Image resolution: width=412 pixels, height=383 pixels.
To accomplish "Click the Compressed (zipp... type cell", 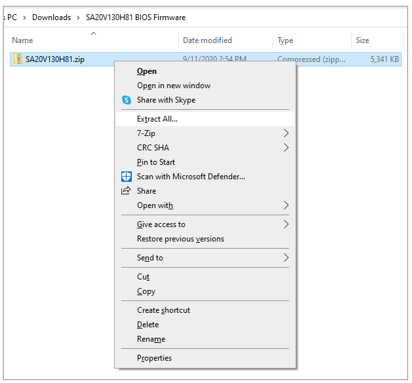I will pos(311,59).
